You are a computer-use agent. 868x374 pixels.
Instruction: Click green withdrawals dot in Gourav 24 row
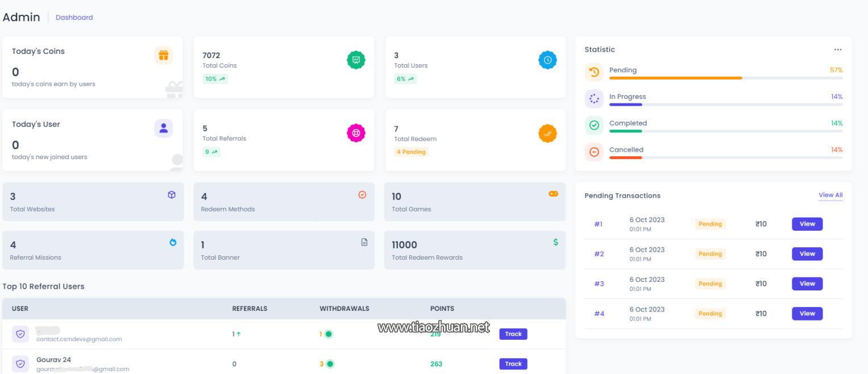pos(330,364)
